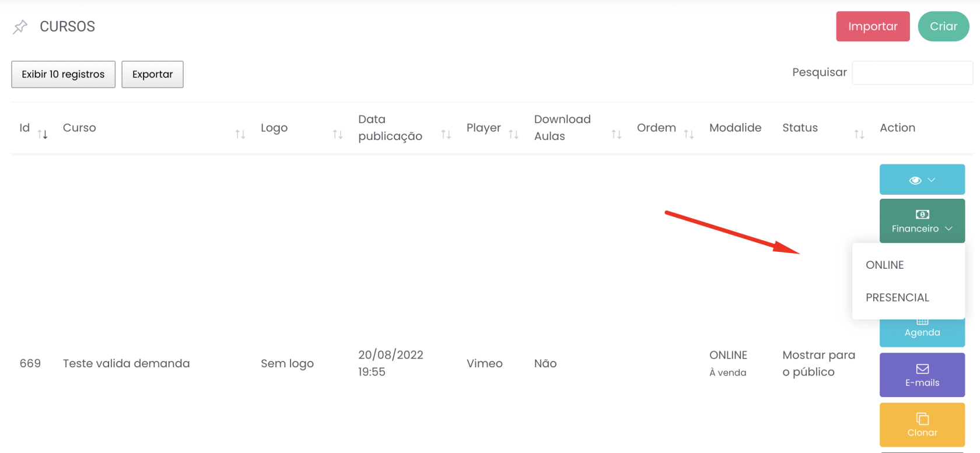Viewport: 980px width, 453px height.
Task: Sort by Logo column arrows
Action: (338, 135)
